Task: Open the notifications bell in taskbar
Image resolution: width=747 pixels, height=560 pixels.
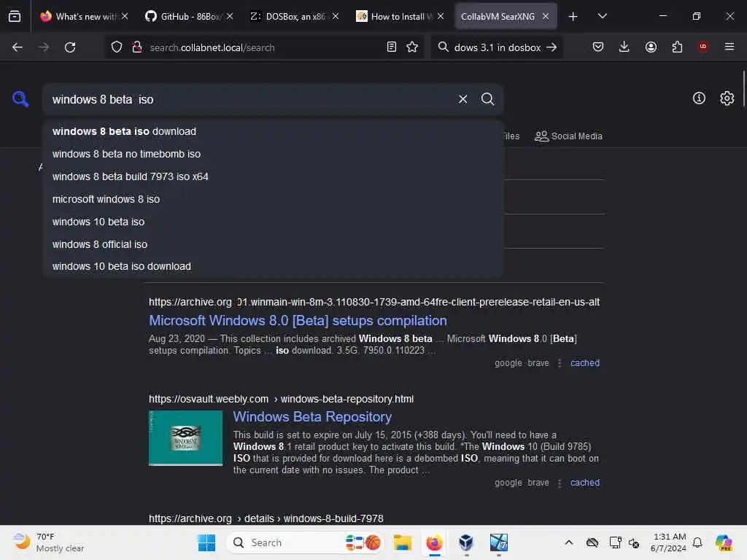Action: [697, 542]
